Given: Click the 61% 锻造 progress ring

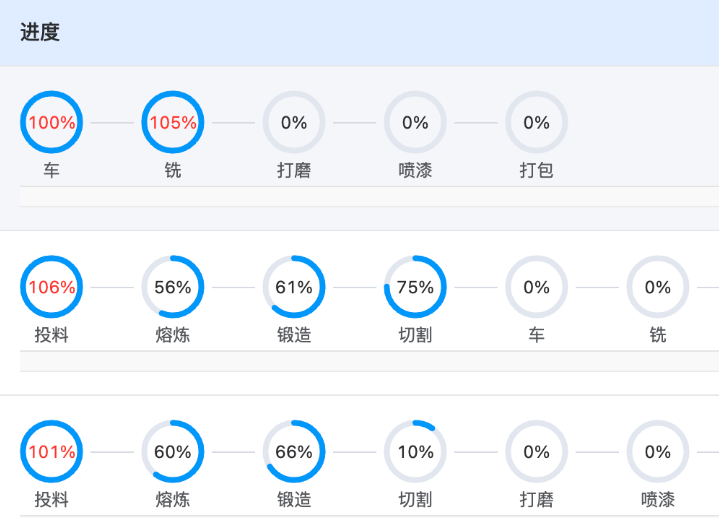Looking at the screenshot, I should coord(294,287).
